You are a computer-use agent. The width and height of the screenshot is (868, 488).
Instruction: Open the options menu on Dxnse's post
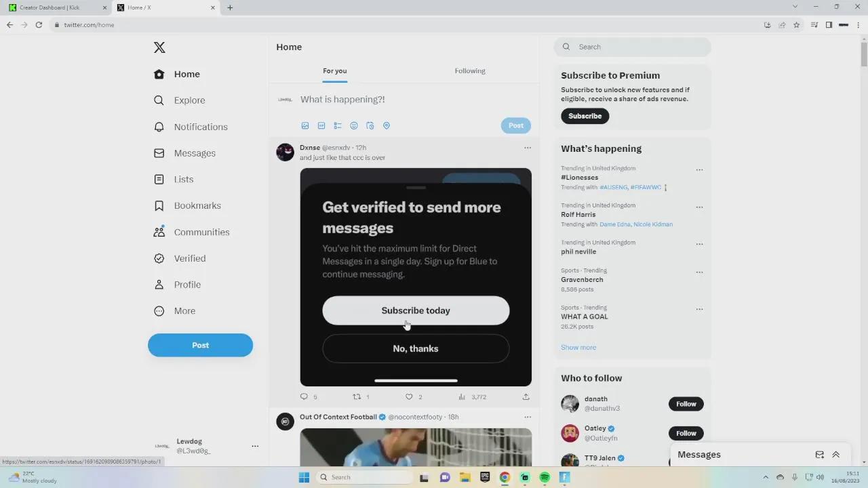tap(528, 148)
